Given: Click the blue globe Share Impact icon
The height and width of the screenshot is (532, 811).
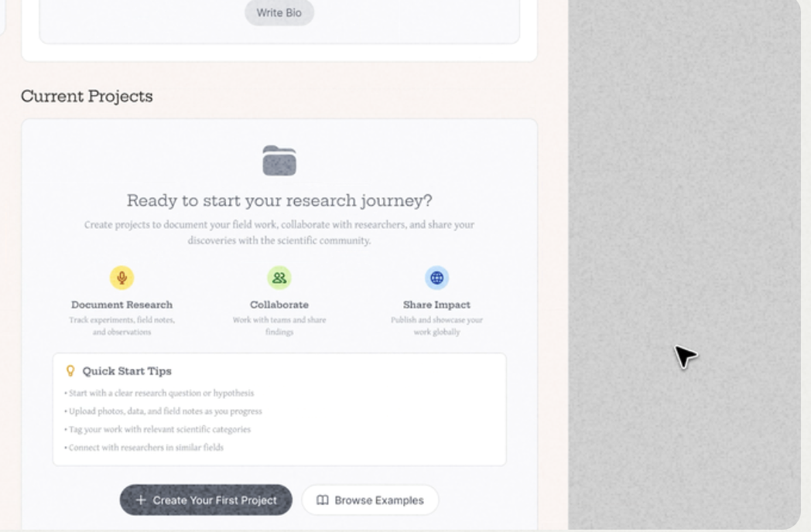Looking at the screenshot, I should click(x=436, y=278).
